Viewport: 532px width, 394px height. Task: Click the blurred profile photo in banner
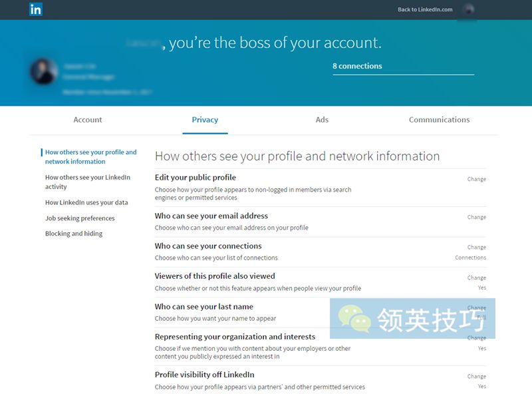[x=43, y=71]
